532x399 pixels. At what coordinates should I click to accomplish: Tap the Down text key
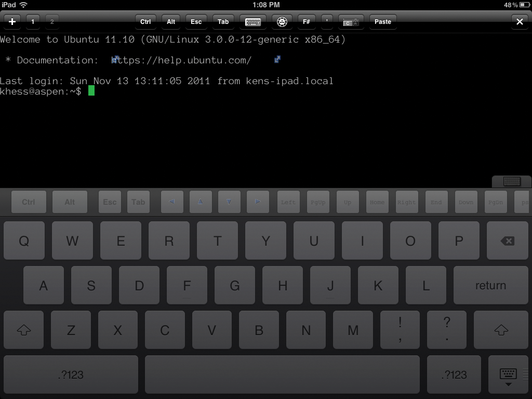(x=466, y=202)
